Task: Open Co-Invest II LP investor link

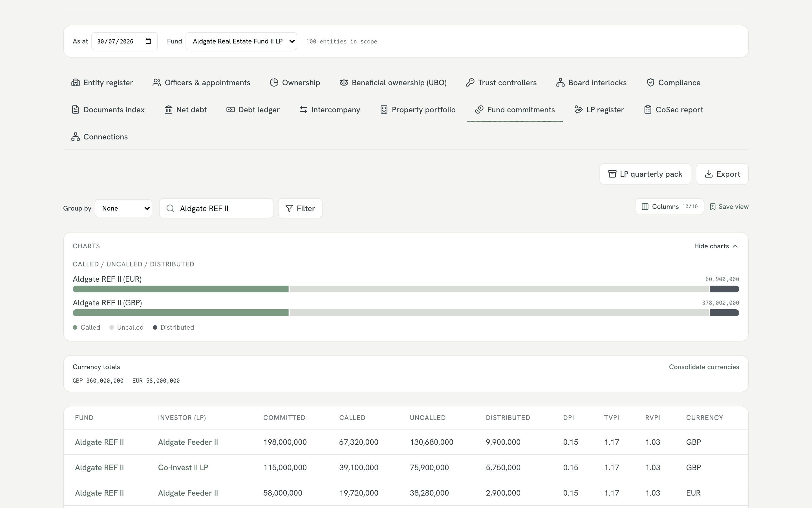Action: 183,467
